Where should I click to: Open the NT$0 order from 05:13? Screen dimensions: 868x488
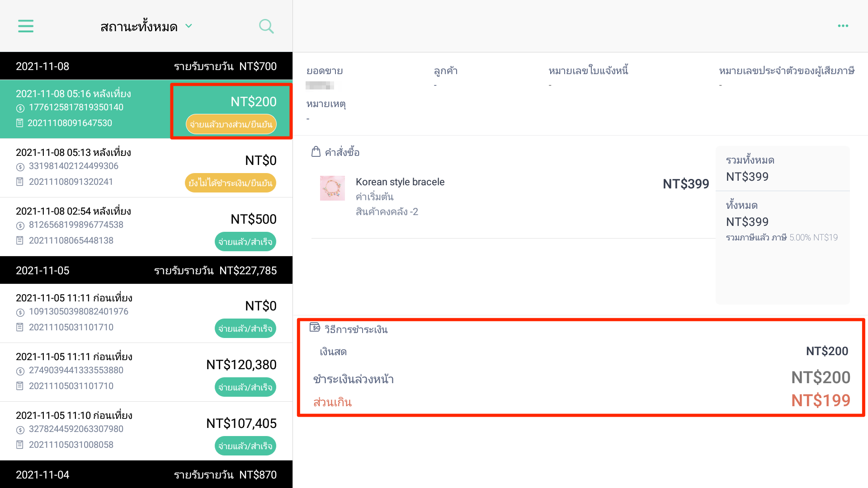click(x=146, y=168)
